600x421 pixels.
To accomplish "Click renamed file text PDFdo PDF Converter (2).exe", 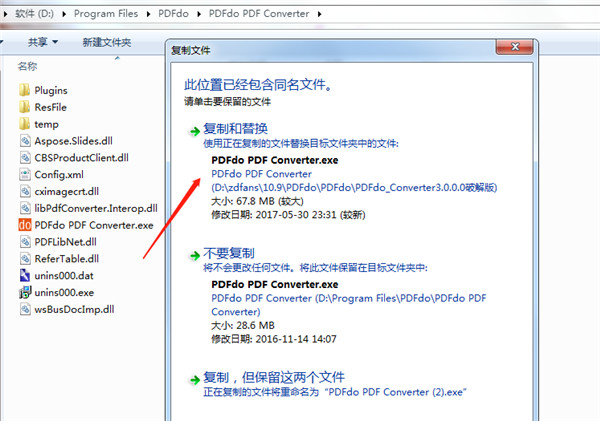I will pos(395,392).
